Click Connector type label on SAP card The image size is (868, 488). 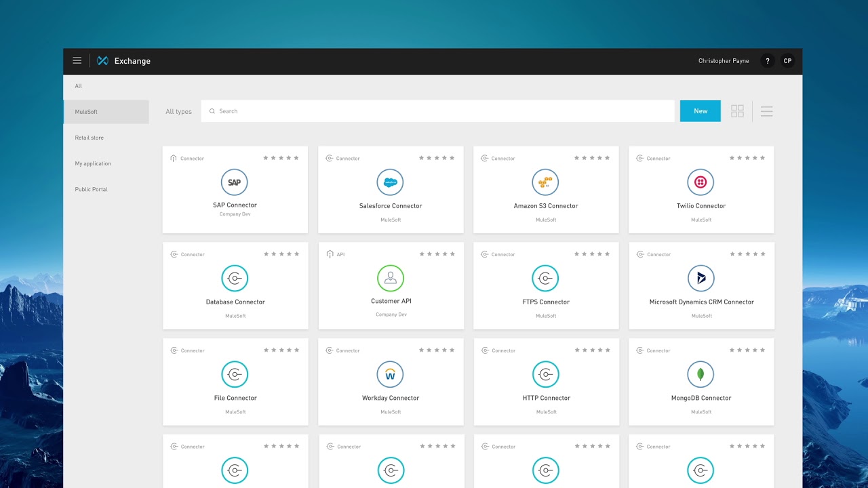(x=192, y=159)
